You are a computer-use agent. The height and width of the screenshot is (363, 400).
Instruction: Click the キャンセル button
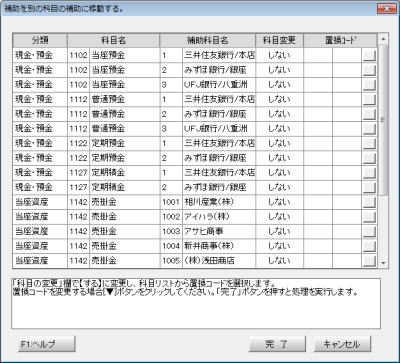coord(342,344)
